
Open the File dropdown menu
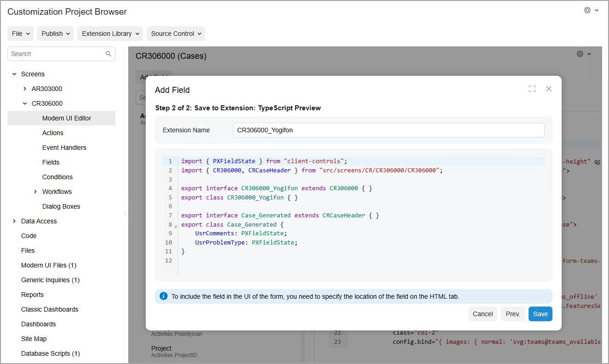coord(20,34)
